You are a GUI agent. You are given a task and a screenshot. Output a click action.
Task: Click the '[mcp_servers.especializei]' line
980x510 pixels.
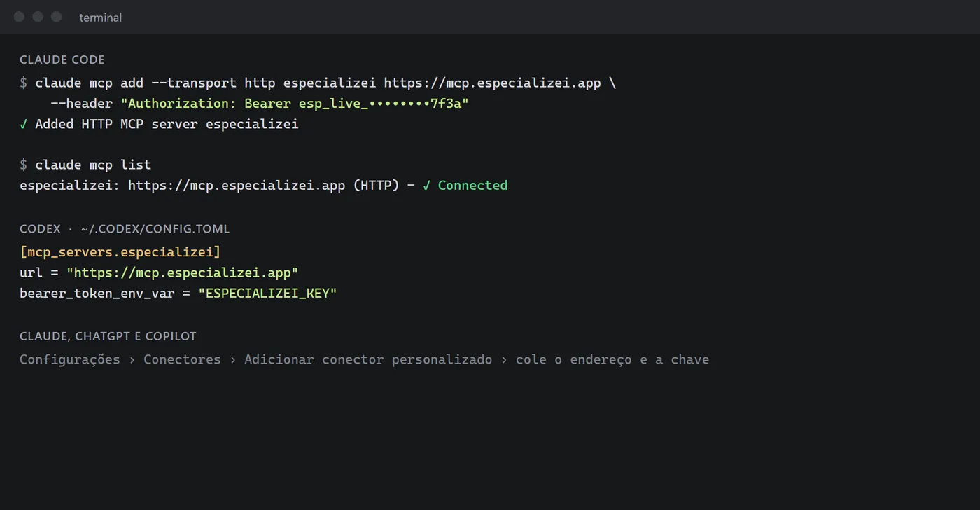click(x=120, y=251)
